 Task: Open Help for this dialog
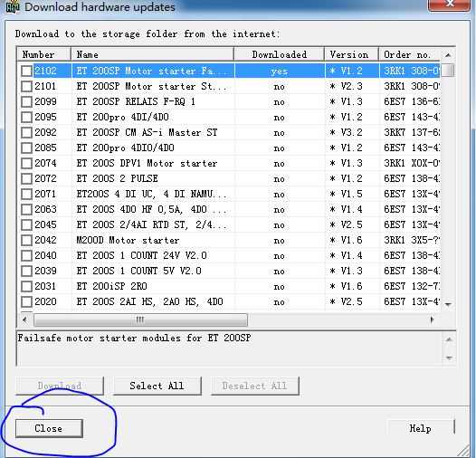click(x=421, y=428)
